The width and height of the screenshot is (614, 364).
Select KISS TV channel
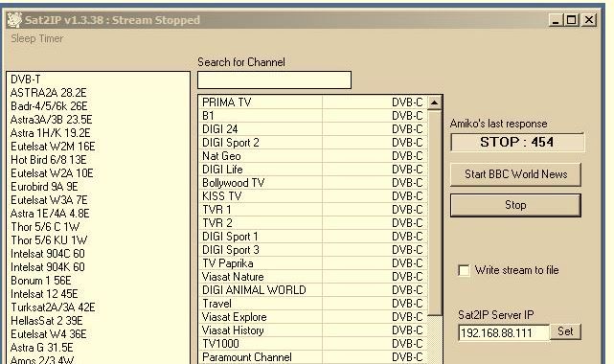pyautogui.click(x=313, y=196)
